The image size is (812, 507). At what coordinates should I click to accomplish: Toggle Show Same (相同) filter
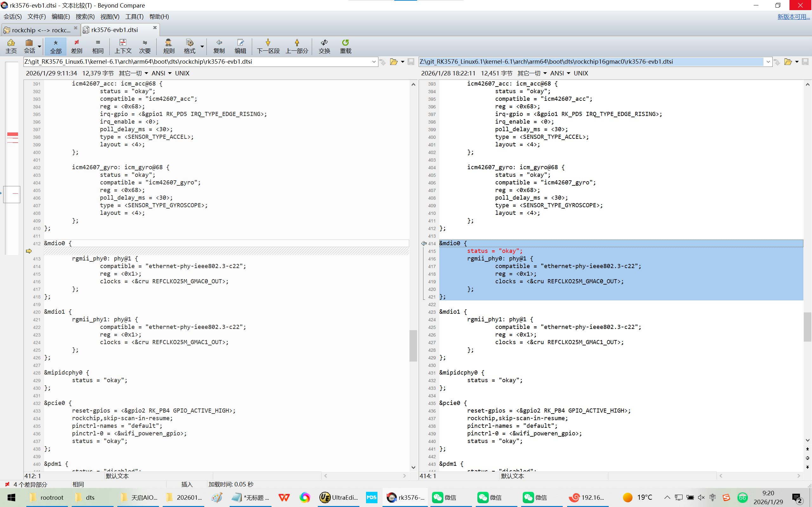click(x=98, y=46)
